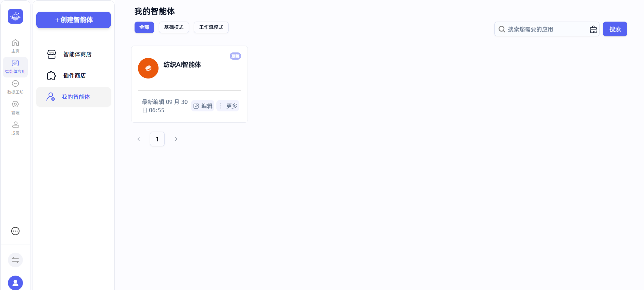Open the 成员 members icon
The width and height of the screenshot is (644, 290).
pos(15,129)
